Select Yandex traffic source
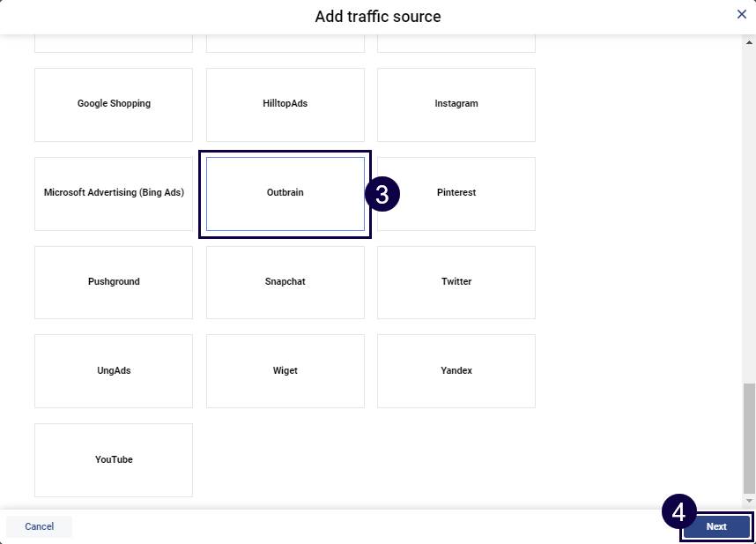Viewport: 756px width, 544px height. tap(456, 371)
